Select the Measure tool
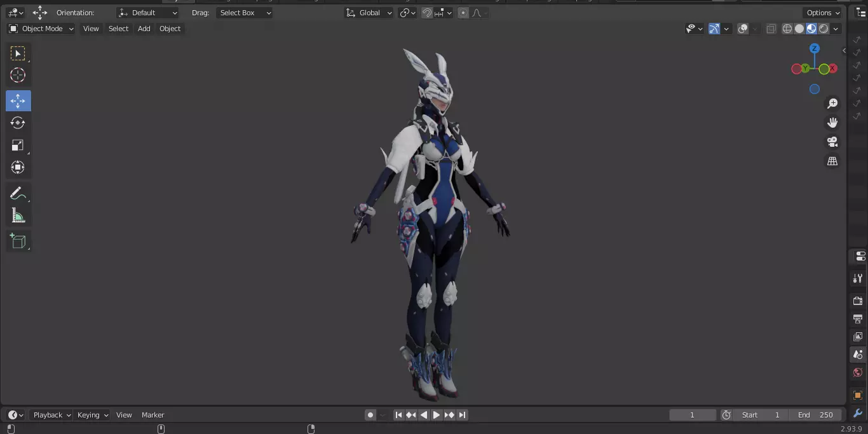The height and width of the screenshot is (434, 868). (x=18, y=216)
